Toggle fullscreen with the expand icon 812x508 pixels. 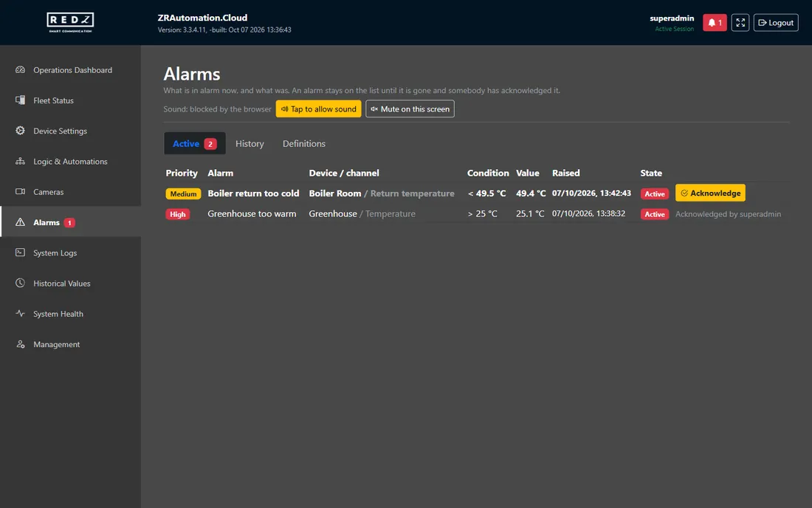pyautogui.click(x=740, y=23)
